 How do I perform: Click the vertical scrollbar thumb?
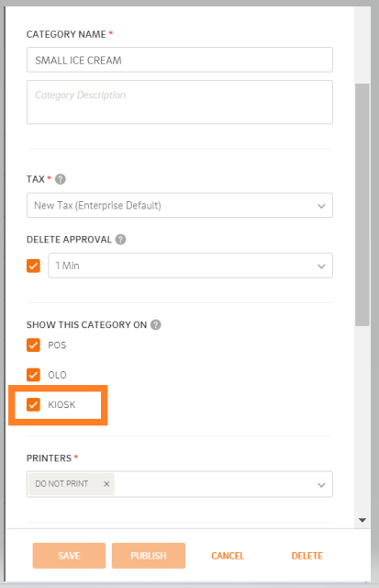pos(362,205)
